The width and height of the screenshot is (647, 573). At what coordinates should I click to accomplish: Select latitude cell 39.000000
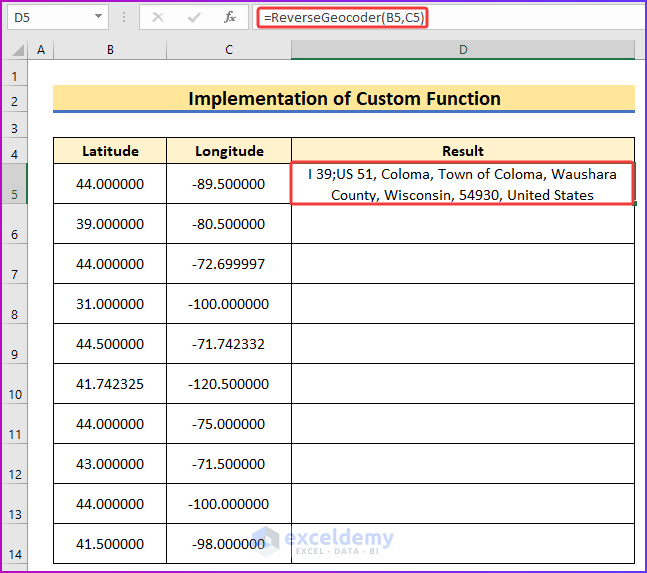point(110,224)
